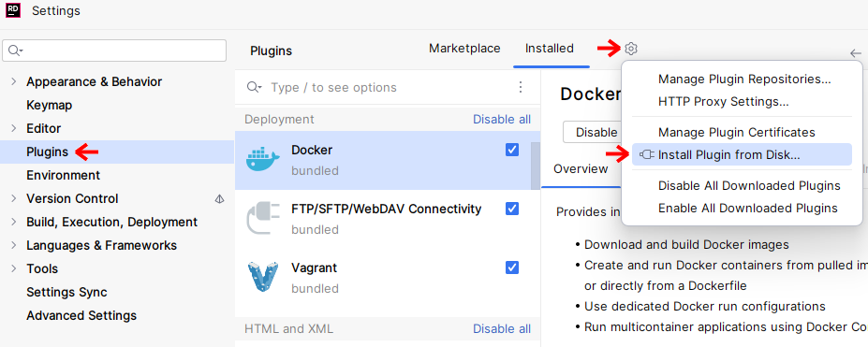Click the plugin search magnifier icon

254,87
